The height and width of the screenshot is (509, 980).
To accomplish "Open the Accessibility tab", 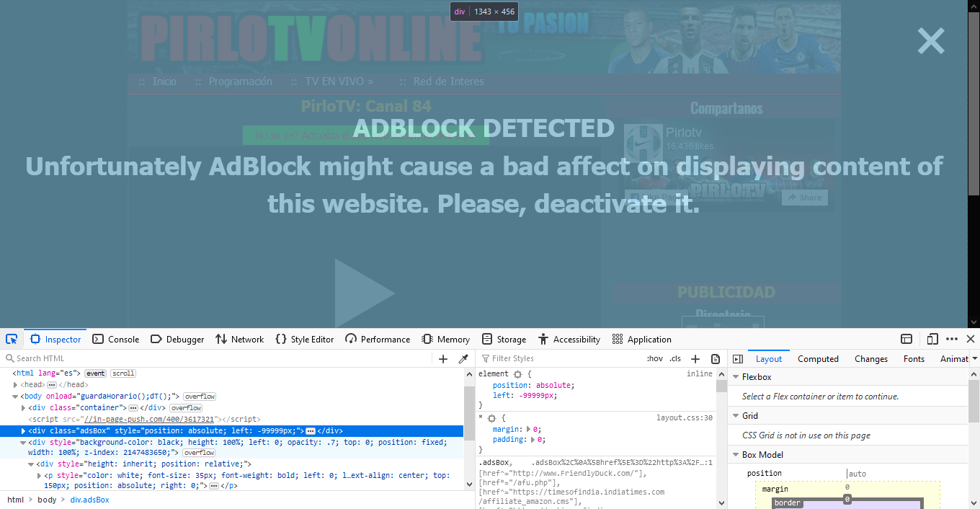I will 568,339.
